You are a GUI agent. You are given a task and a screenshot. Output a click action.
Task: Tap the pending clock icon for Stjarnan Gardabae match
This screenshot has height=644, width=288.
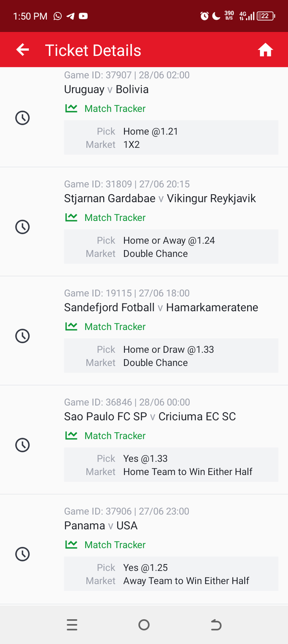point(23,227)
